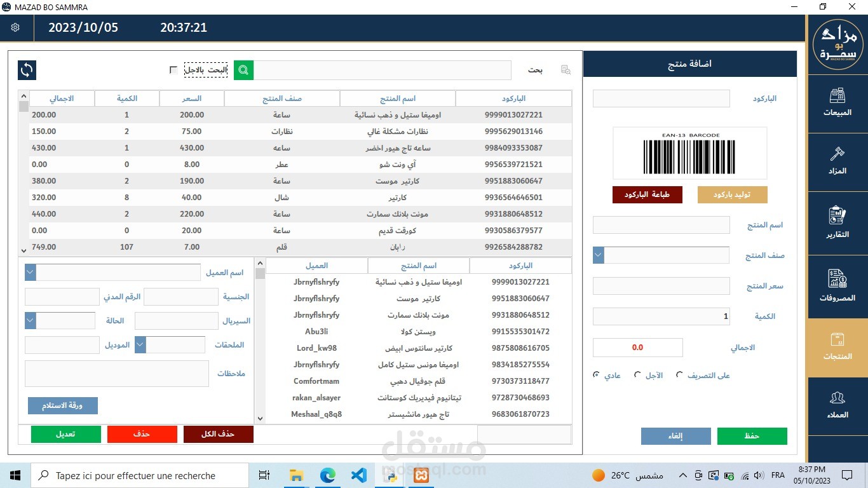Select the الآجل radio option
The height and width of the screenshot is (488, 868).
point(638,375)
